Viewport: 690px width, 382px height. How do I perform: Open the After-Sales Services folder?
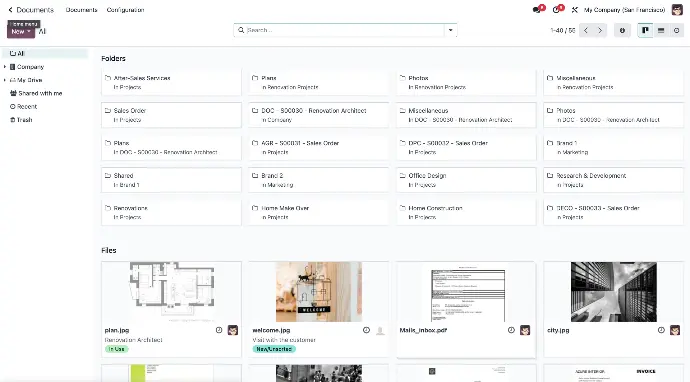point(171,82)
